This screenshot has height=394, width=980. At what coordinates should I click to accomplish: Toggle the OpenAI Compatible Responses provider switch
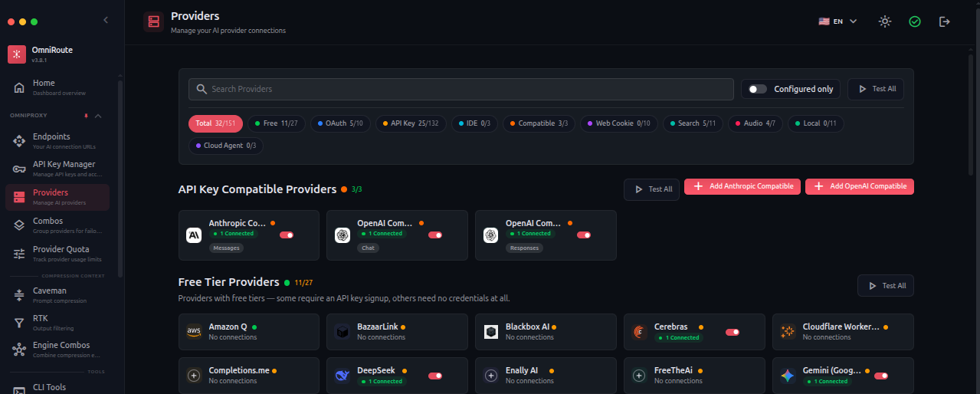point(584,235)
